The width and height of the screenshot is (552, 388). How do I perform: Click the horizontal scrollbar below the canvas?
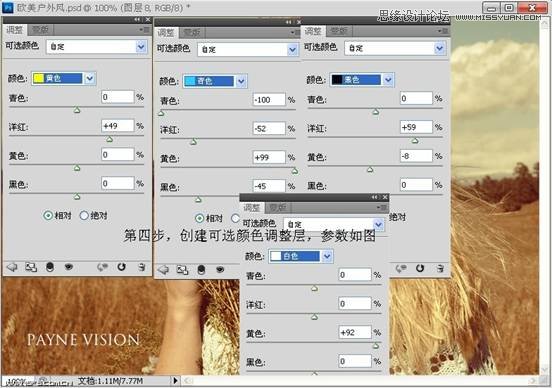tap(359, 381)
